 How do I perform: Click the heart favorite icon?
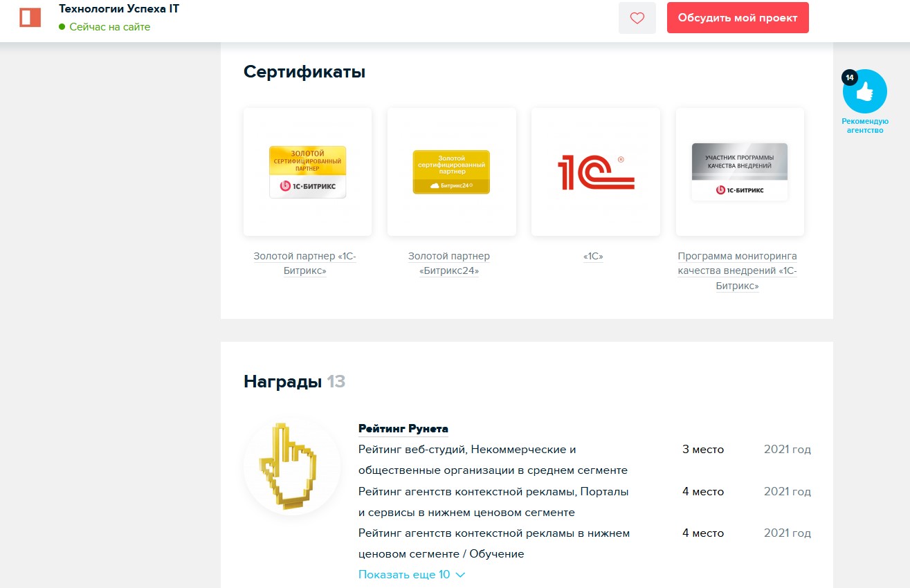pyautogui.click(x=637, y=19)
